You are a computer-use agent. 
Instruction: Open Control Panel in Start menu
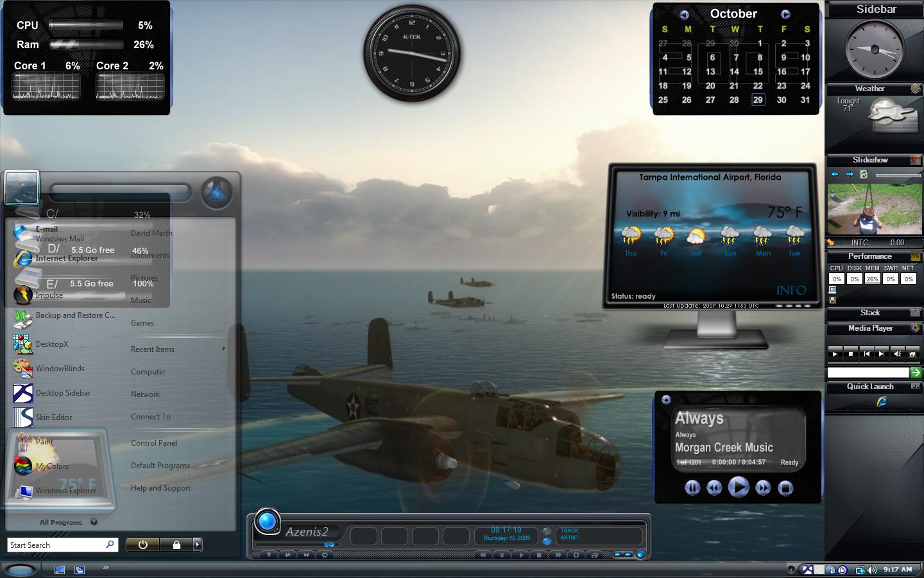tap(154, 443)
